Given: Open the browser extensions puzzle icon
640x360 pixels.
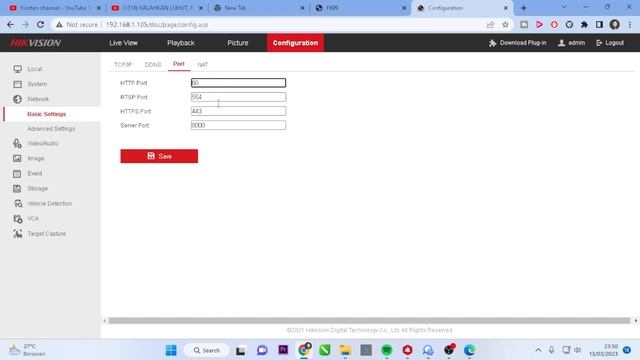Looking at the screenshot, I should 584,24.
